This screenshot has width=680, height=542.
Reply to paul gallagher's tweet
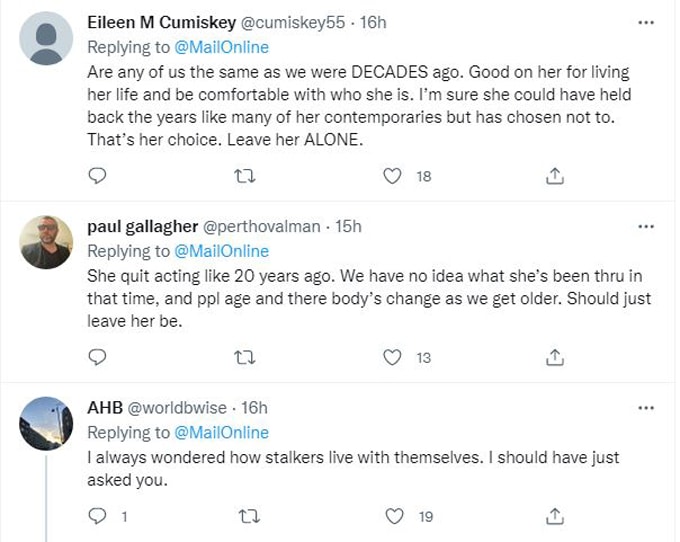pos(97,357)
